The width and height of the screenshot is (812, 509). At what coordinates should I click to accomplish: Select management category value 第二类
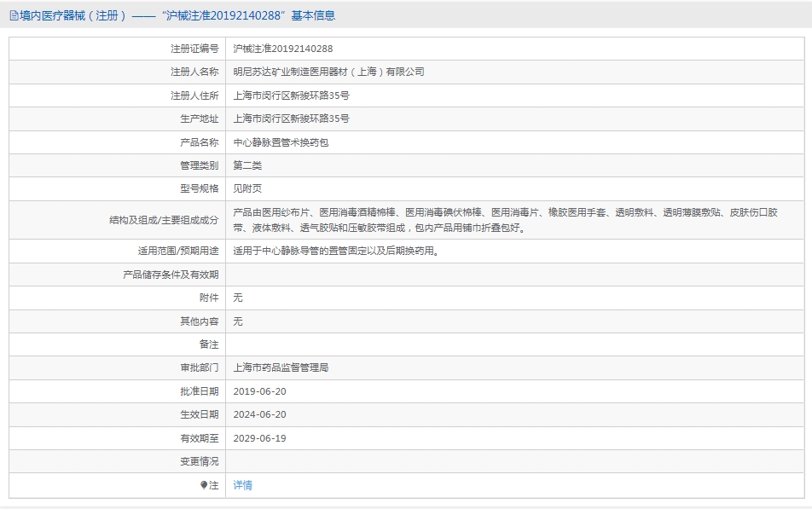[x=247, y=165]
